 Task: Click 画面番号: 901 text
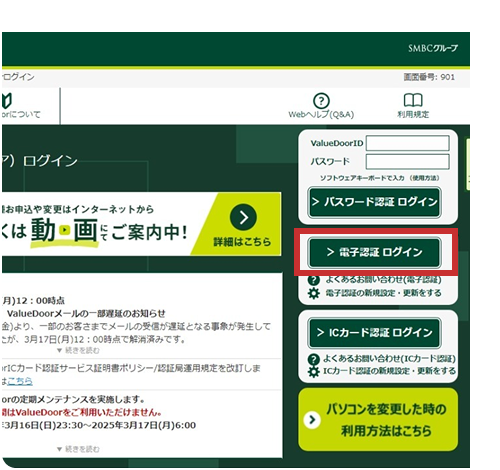(429, 77)
